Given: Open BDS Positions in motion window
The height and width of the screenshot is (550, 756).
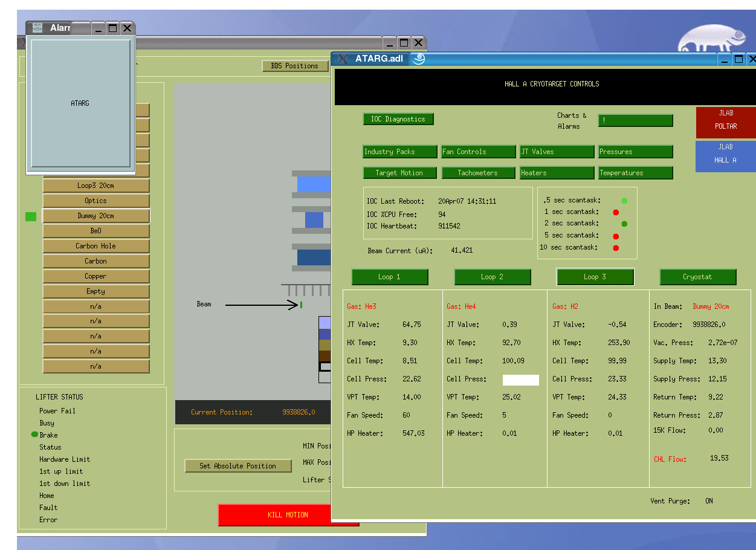Looking at the screenshot, I should pos(295,66).
